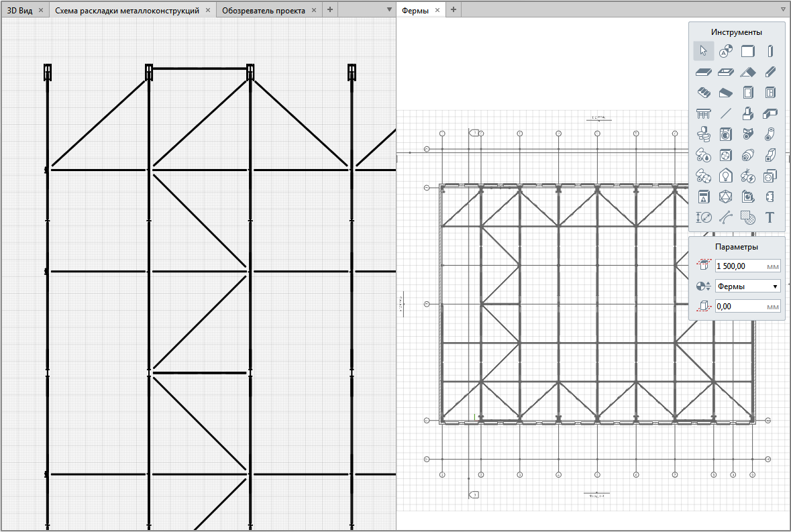Close the Обозреватель проекта tab
791x532 pixels.
pyautogui.click(x=314, y=10)
